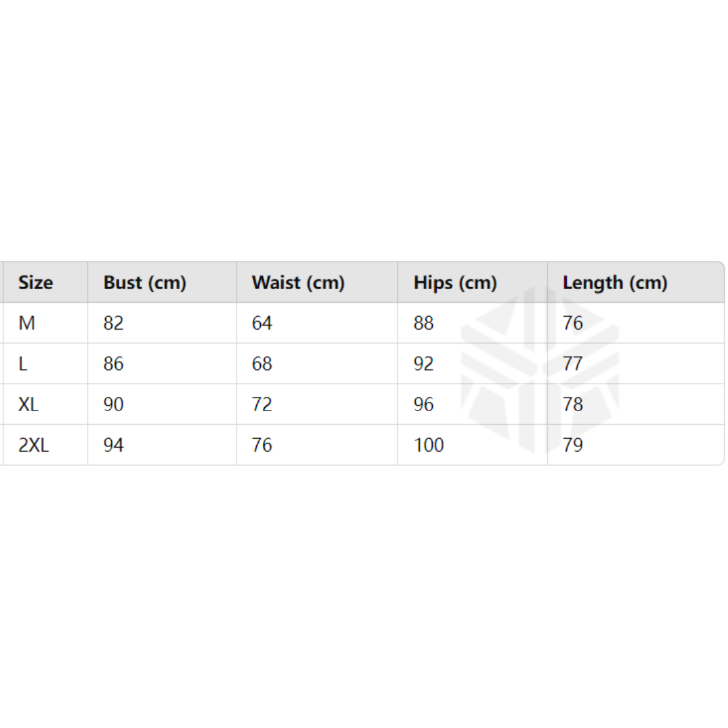The width and height of the screenshot is (728, 728).
Task: Click waist value 64 in the M row
Action: (x=262, y=324)
